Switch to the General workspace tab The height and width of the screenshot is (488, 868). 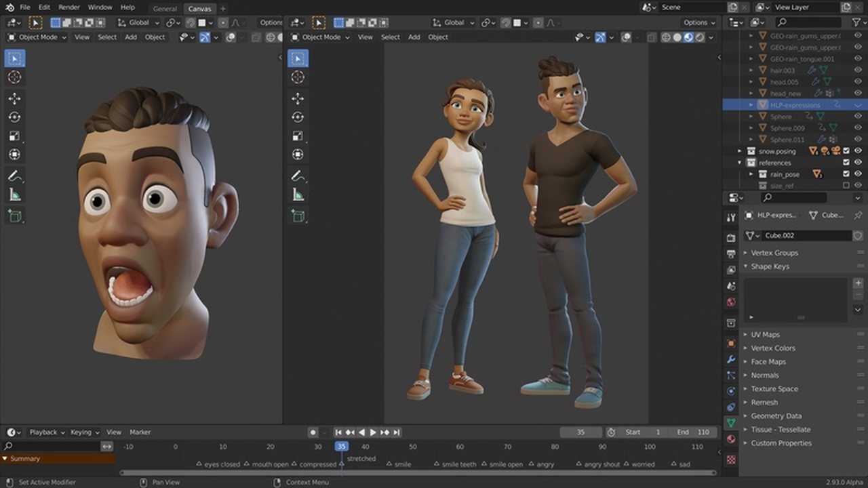[165, 9]
